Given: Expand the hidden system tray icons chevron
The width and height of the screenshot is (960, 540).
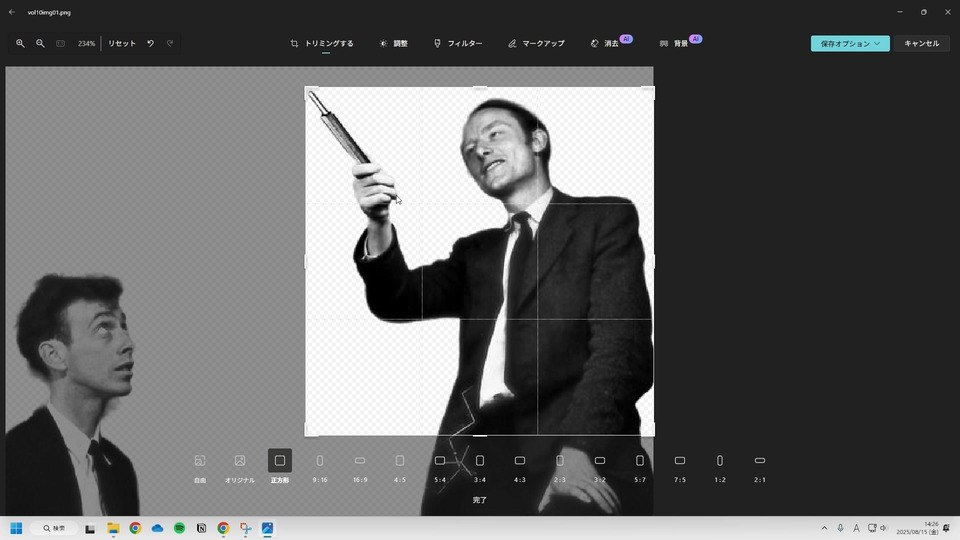Looking at the screenshot, I should pos(824,528).
